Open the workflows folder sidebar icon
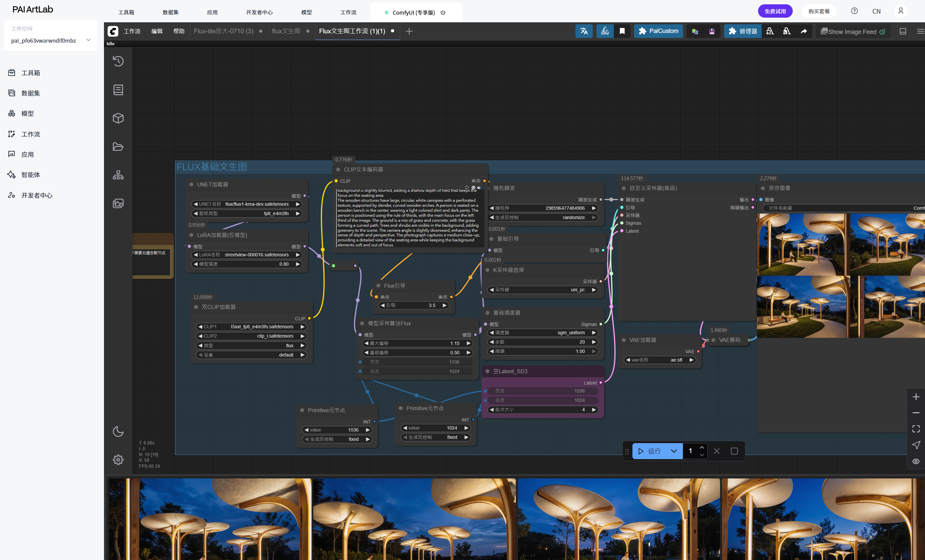The image size is (925, 560). click(118, 146)
